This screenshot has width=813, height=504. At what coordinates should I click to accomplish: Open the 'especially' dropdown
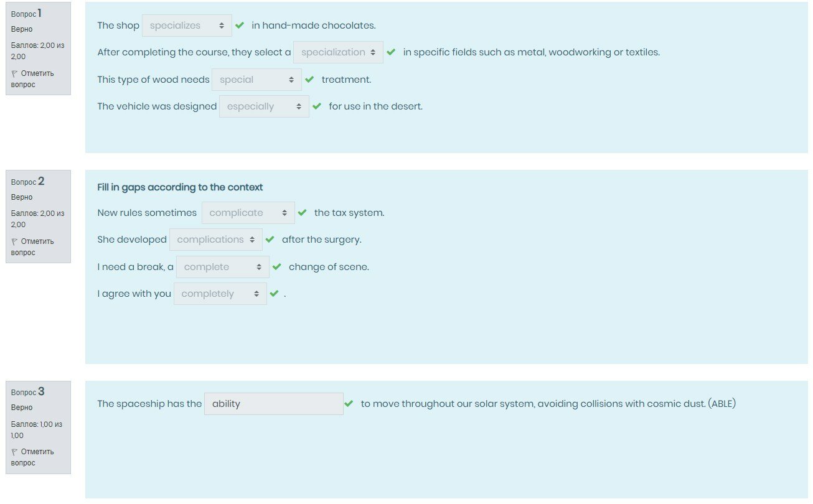click(264, 106)
